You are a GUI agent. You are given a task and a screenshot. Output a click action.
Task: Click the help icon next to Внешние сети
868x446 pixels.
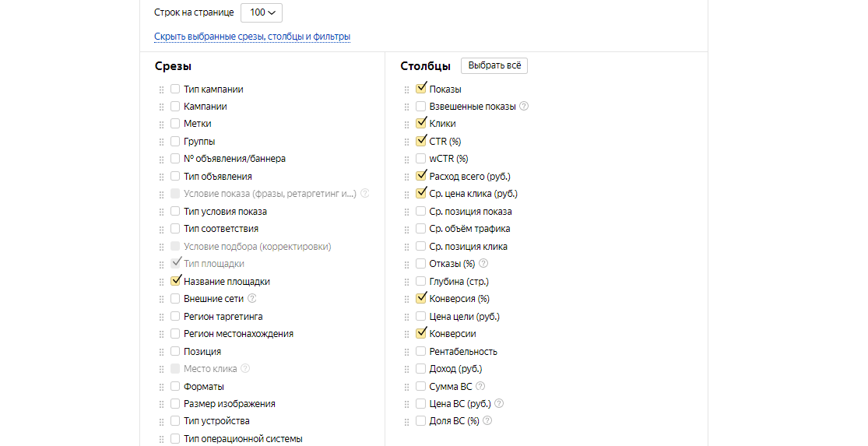coord(252,299)
